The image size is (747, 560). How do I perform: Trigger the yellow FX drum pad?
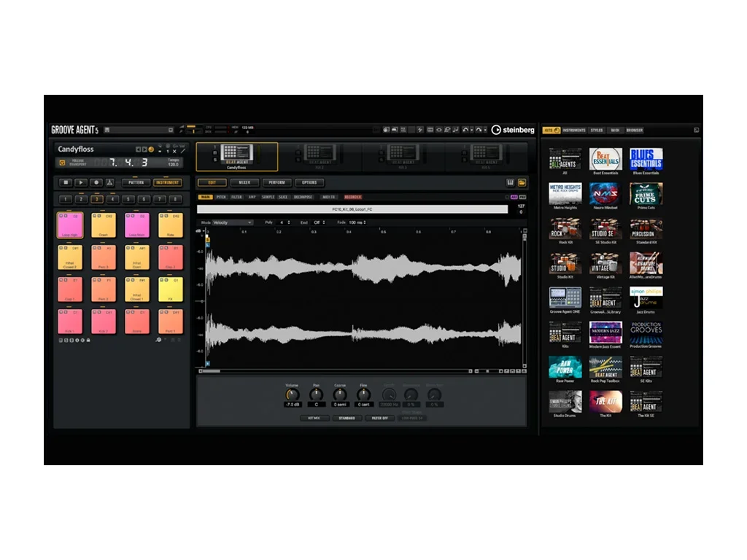coord(169,289)
